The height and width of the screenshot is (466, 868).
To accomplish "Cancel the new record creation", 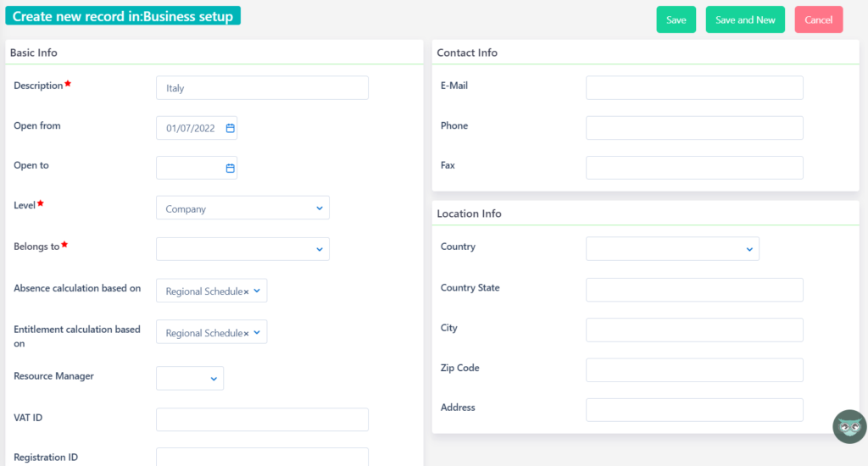I will [x=819, y=20].
